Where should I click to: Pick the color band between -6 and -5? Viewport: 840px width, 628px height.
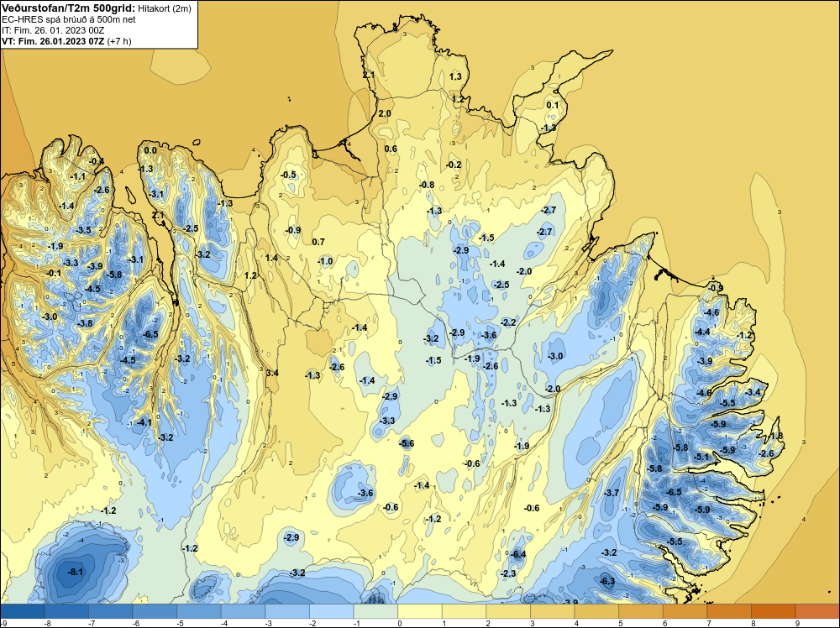155,611
